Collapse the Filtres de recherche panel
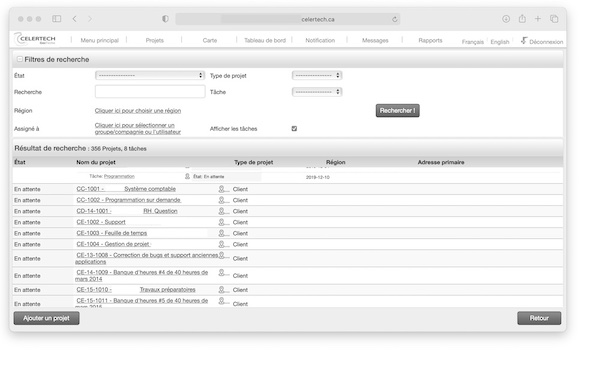Viewport: 600px width, 382px height. 20,59
